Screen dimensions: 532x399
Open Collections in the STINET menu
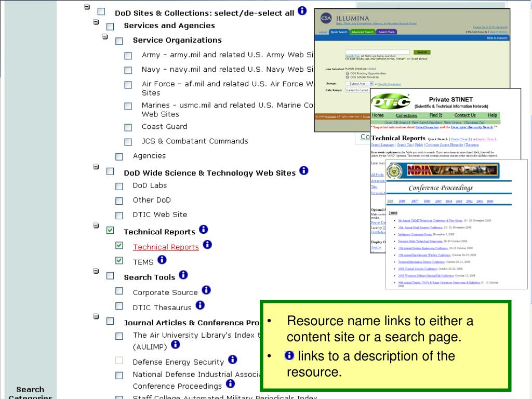406,115
